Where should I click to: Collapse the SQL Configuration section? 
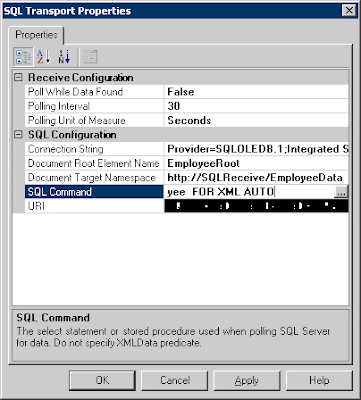point(18,135)
